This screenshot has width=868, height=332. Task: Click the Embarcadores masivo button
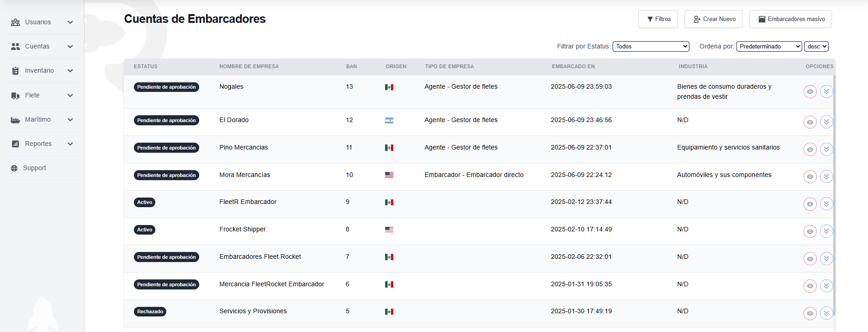[x=790, y=19]
